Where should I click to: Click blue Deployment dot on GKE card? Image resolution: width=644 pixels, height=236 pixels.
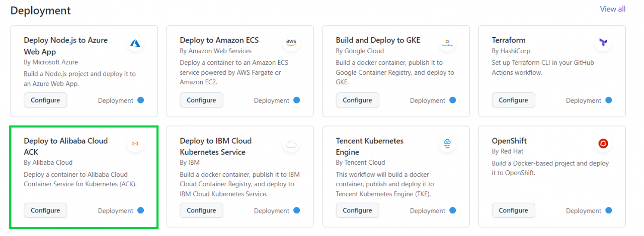(452, 100)
